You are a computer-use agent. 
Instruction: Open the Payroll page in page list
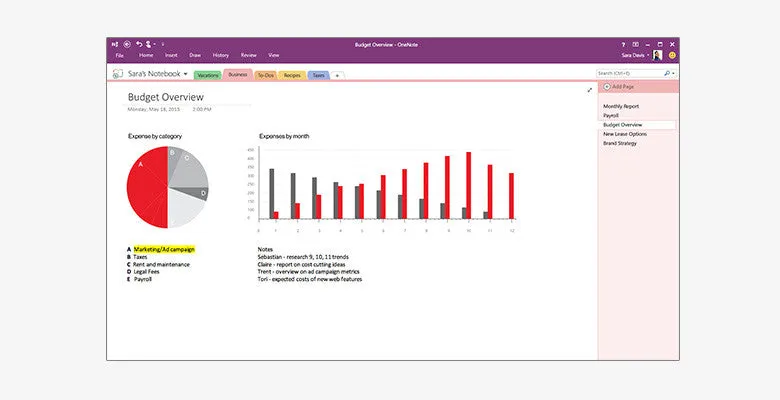coord(611,115)
